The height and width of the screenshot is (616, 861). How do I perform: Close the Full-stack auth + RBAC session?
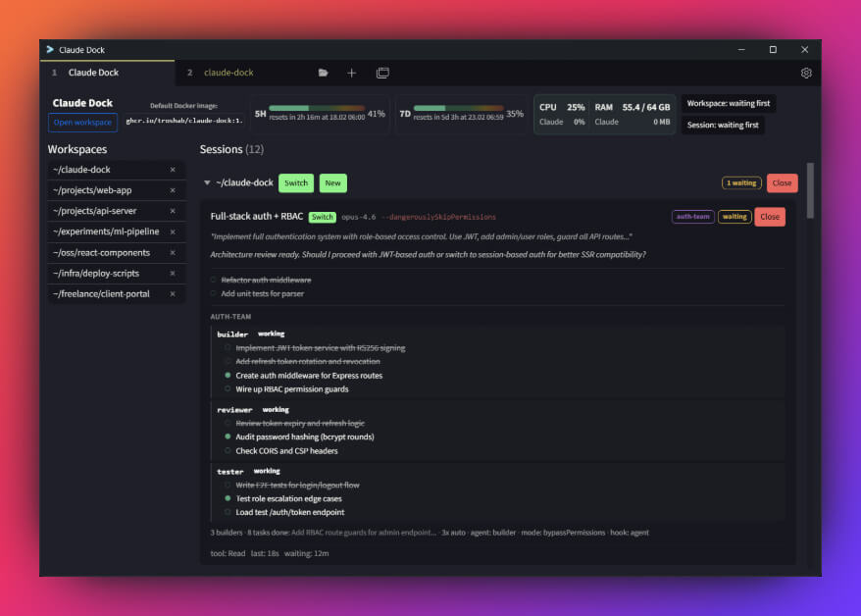[769, 217]
